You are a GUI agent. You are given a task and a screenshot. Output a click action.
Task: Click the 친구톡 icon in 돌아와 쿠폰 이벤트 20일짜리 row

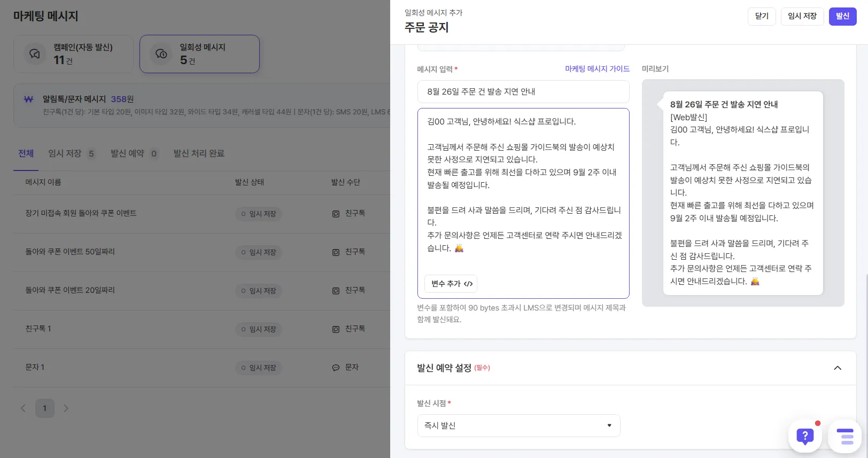336,291
